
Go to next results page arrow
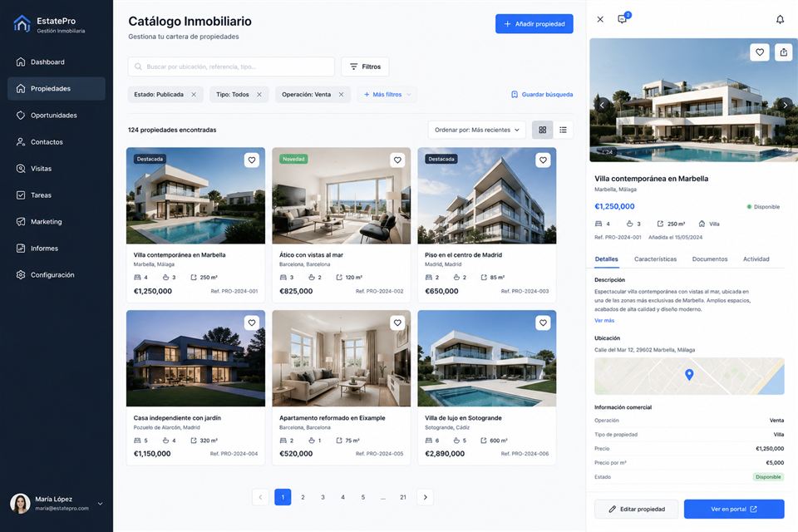pyautogui.click(x=426, y=497)
